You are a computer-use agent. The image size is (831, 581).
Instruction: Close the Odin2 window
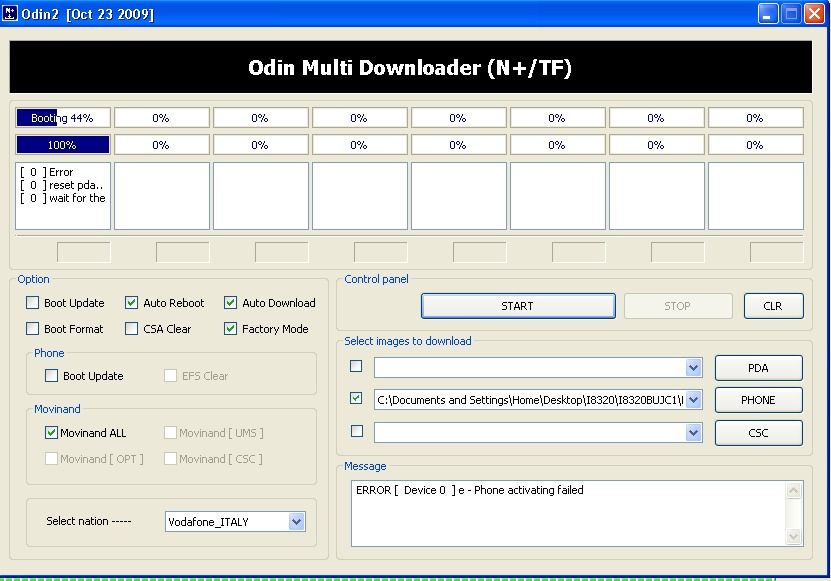pyautogui.click(x=815, y=13)
